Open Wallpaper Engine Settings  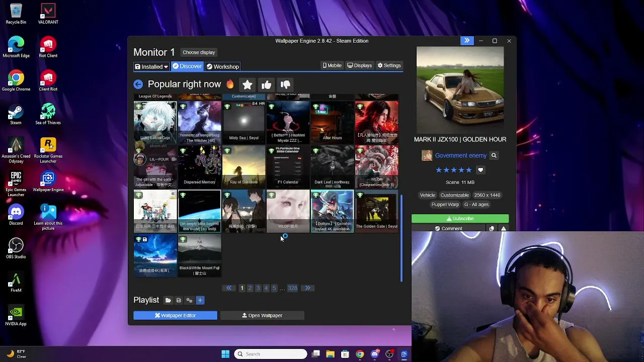coord(389,65)
